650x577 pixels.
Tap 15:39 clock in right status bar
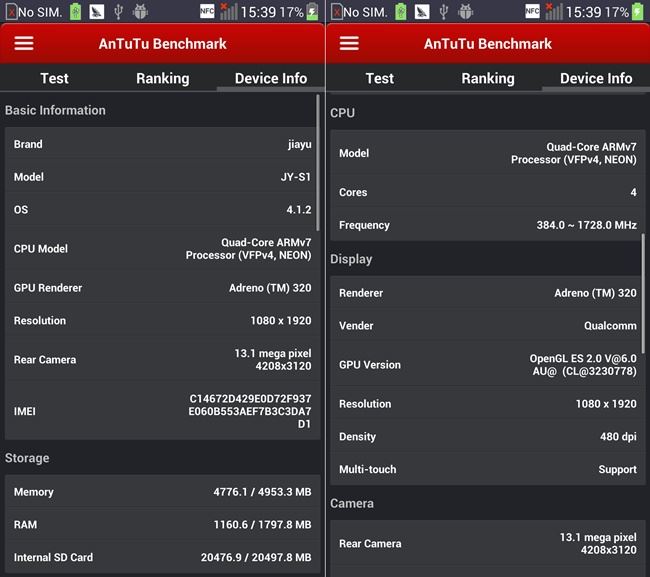(x=583, y=12)
